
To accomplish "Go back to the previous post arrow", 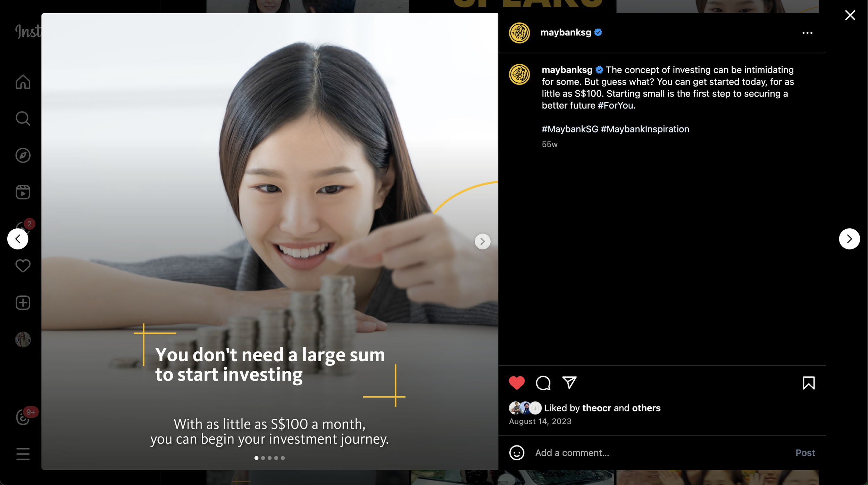I will coord(18,239).
